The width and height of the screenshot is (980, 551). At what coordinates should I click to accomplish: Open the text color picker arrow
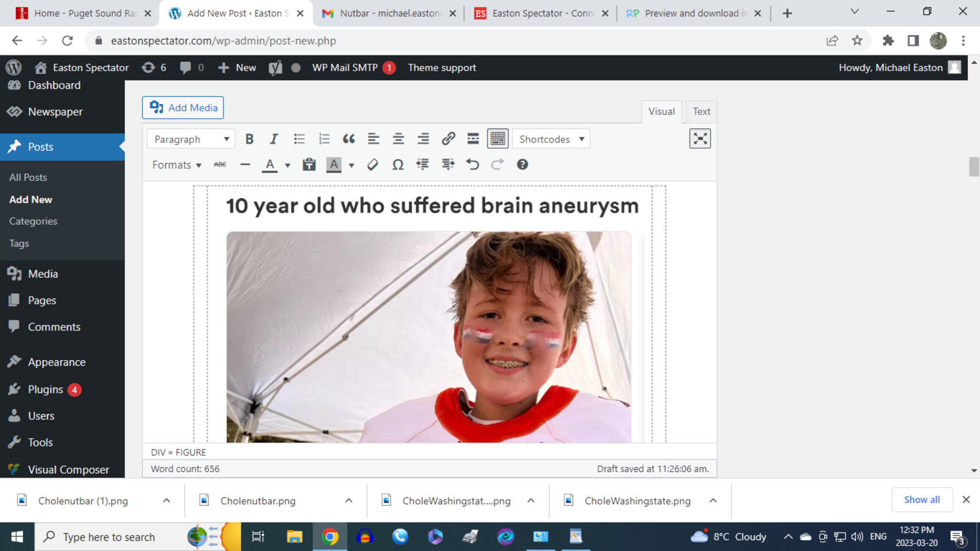(288, 165)
